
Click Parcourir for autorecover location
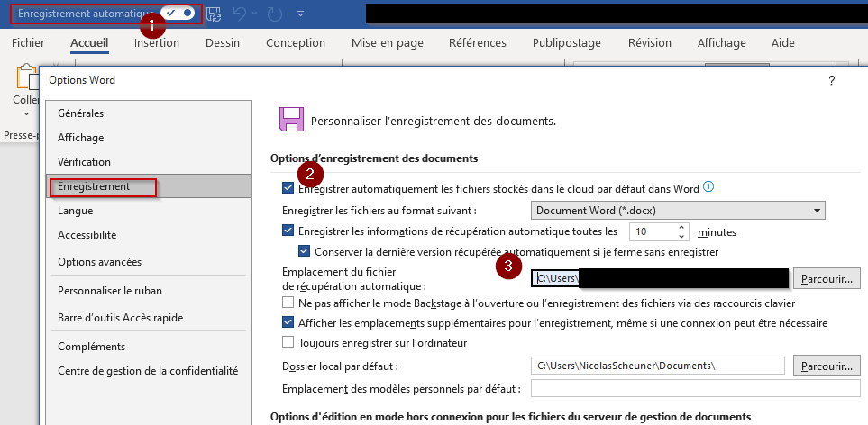[827, 278]
